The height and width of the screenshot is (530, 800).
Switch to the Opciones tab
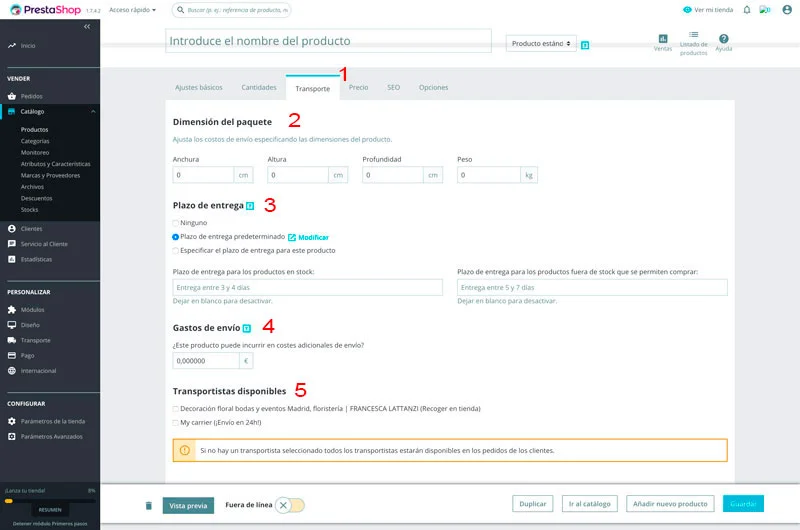[433, 87]
